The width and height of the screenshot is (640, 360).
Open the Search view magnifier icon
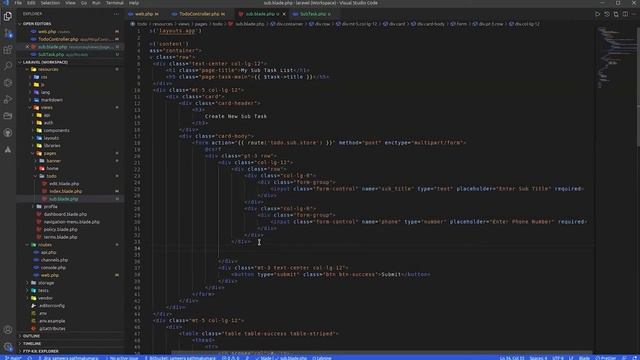point(8,66)
